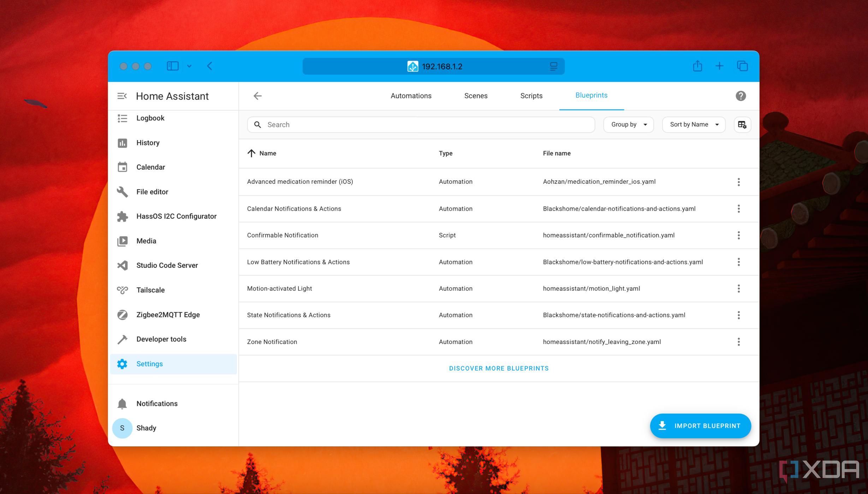This screenshot has width=868, height=494.
Task: Open Developer tools
Action: [x=173, y=339]
